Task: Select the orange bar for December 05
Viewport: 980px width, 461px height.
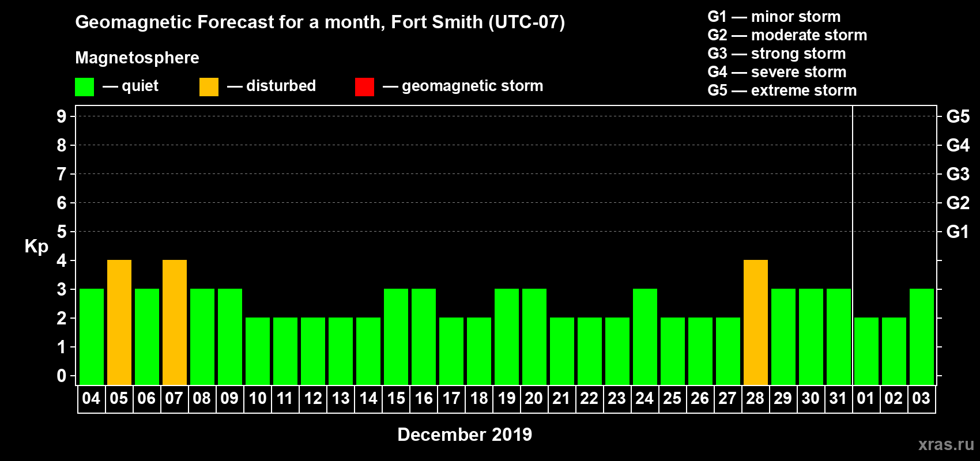Action: tap(119, 323)
